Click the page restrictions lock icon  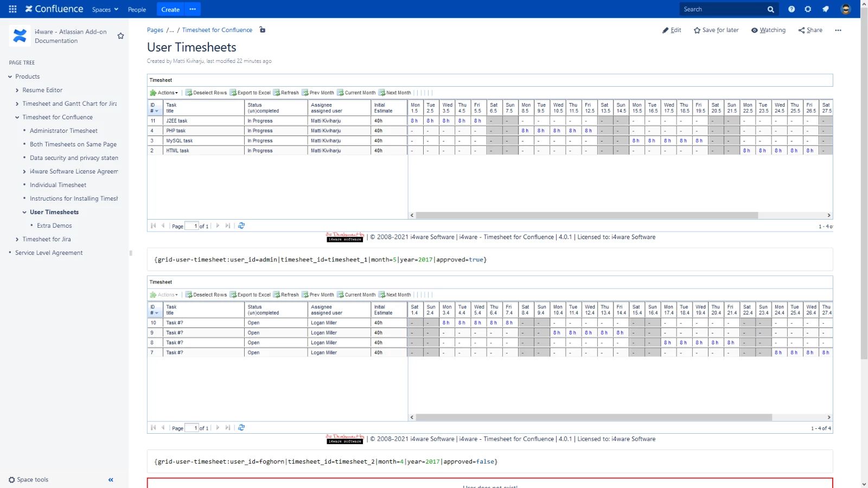point(263,30)
